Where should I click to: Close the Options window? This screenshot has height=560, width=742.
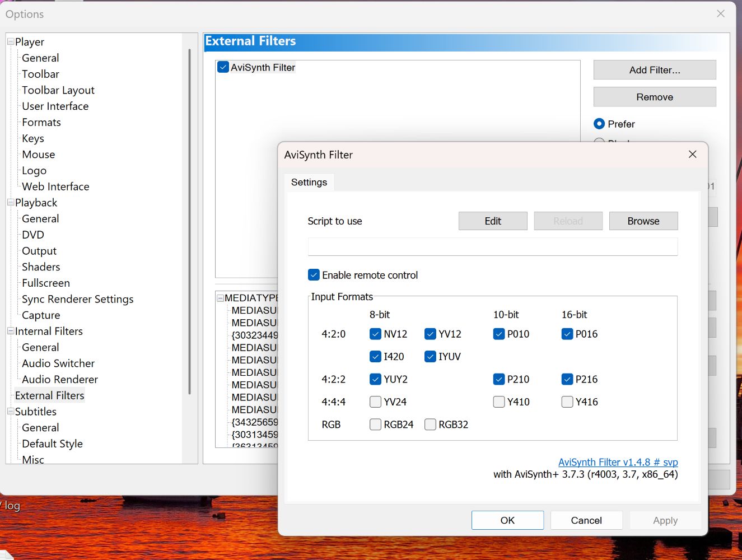721,13
